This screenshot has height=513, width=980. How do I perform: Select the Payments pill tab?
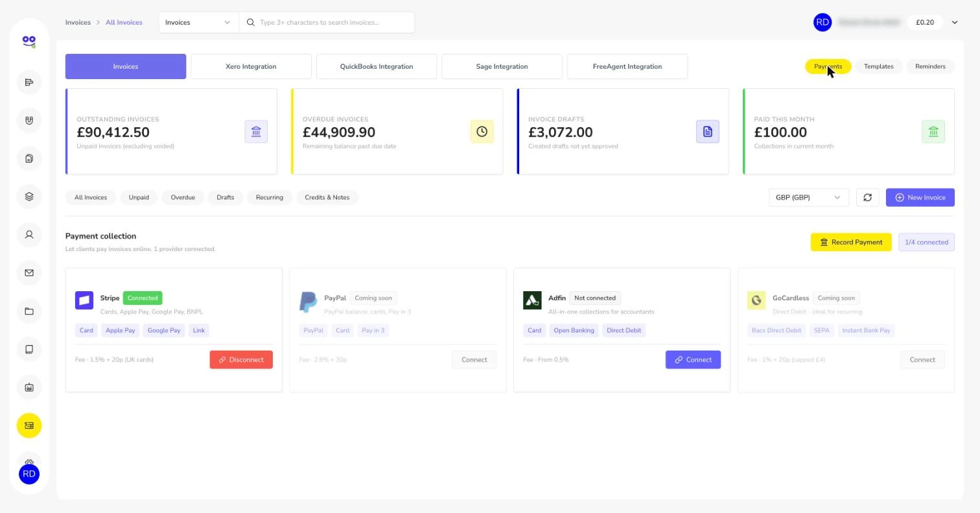[x=828, y=66]
